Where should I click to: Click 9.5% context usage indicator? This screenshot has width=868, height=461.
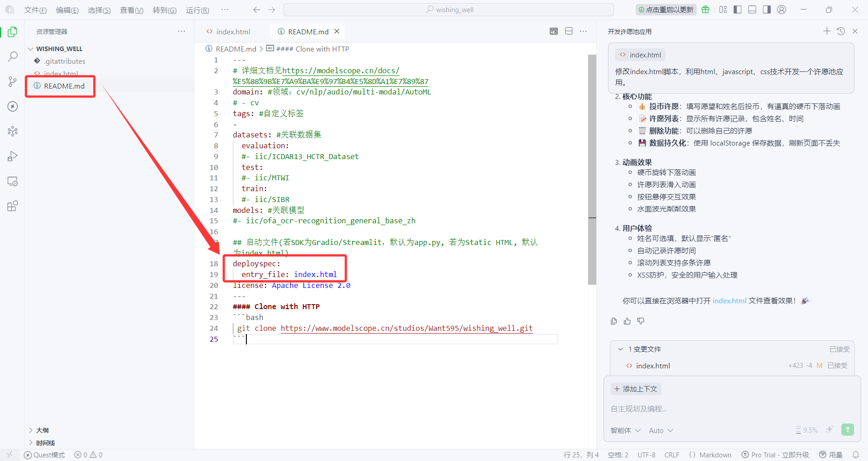point(807,430)
